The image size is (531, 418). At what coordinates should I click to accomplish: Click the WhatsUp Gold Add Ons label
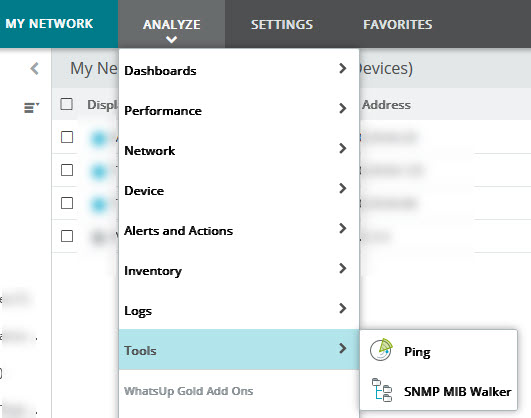pos(189,391)
